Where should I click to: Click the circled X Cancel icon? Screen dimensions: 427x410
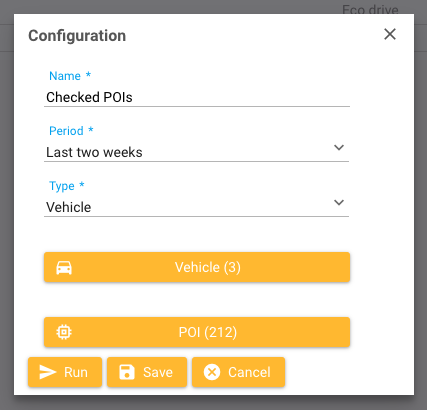click(212, 372)
